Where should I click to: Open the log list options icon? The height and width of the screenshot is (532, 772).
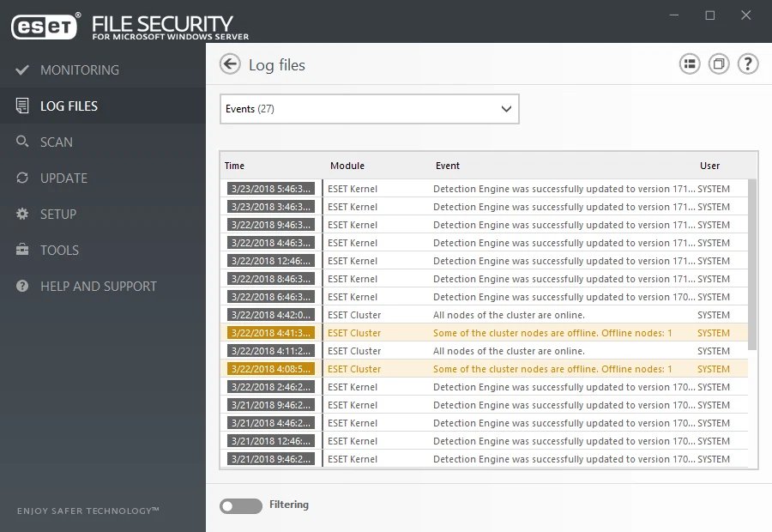coord(690,63)
